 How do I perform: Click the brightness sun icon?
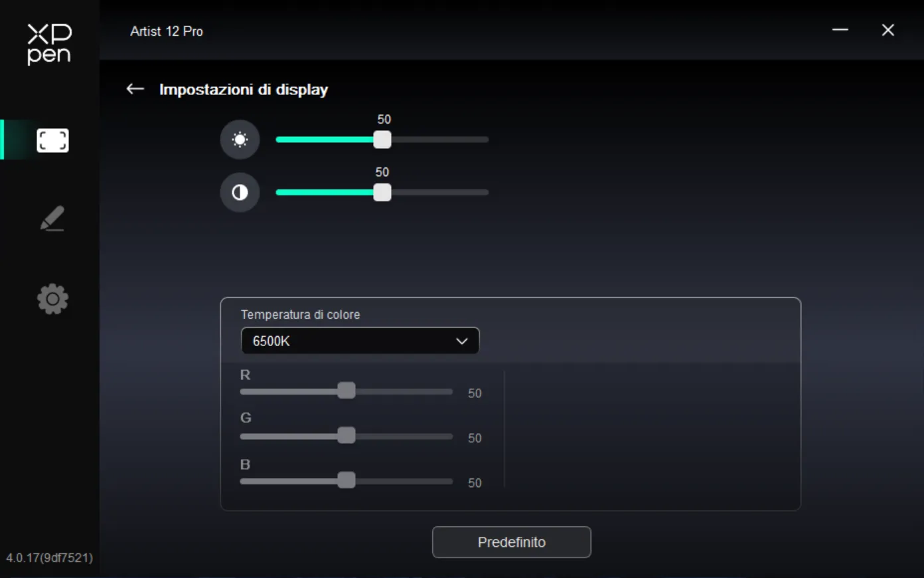(240, 140)
